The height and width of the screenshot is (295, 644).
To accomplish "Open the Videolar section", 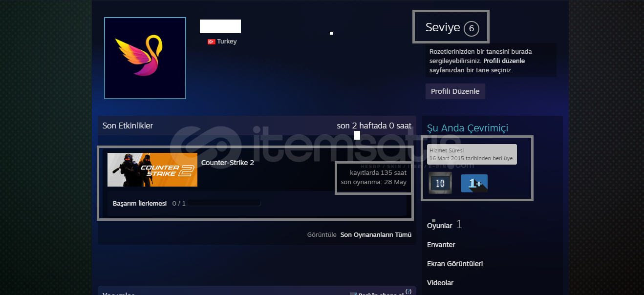I will 440,283.
